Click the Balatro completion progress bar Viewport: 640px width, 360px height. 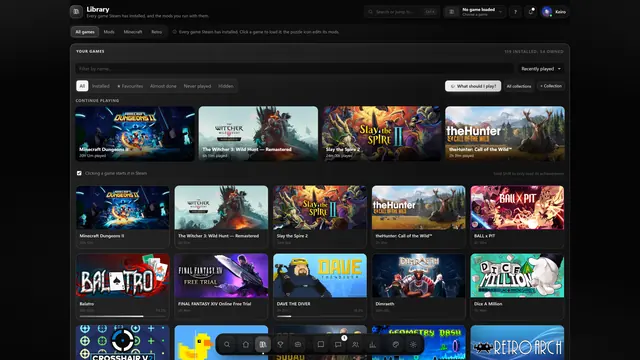coord(122,316)
